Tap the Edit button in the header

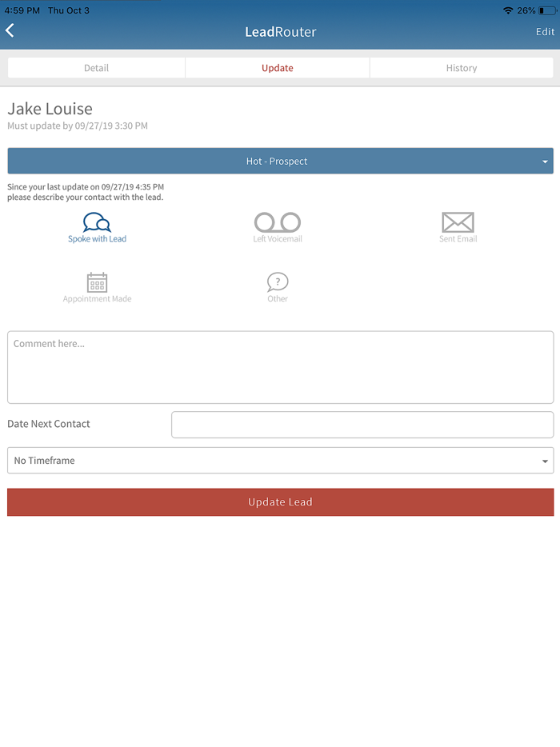tap(545, 31)
